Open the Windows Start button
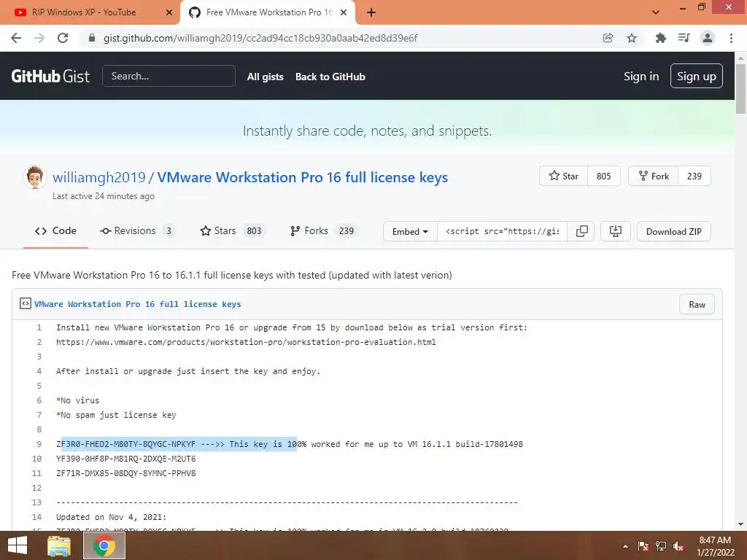 click(18, 545)
